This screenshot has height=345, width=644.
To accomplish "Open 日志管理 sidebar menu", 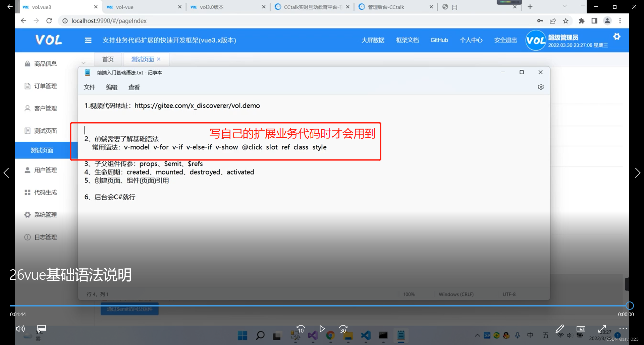I will pos(45,237).
